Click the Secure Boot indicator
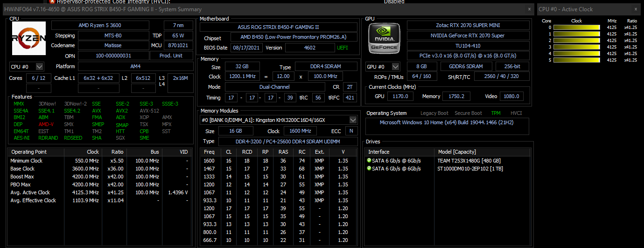Viewport: 644px width, 248px height. pos(469,113)
